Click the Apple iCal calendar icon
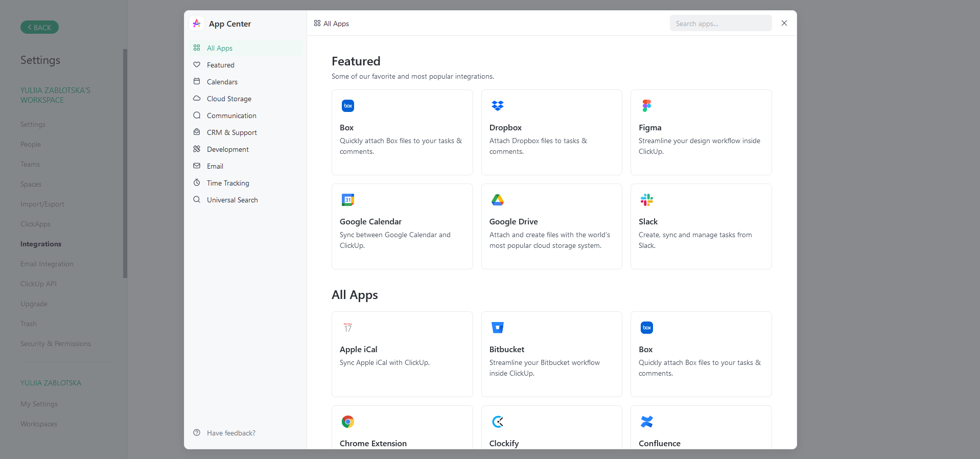The width and height of the screenshot is (980, 459). point(348,328)
